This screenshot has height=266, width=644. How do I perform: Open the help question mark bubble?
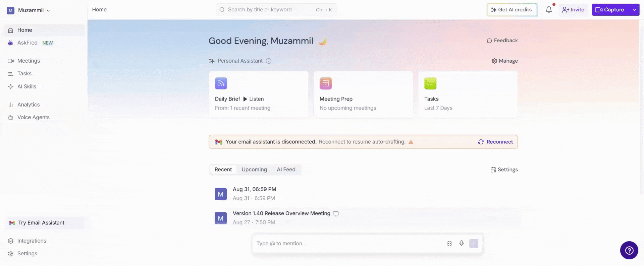[629, 250]
